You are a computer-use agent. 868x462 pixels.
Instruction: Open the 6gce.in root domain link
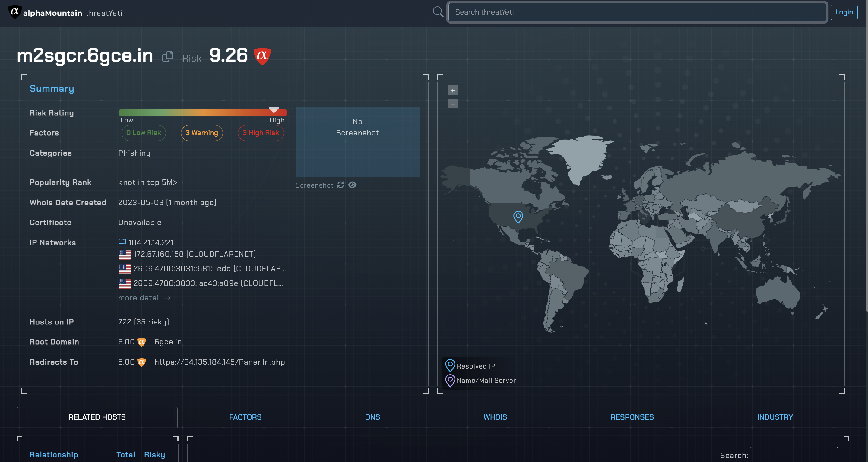168,342
